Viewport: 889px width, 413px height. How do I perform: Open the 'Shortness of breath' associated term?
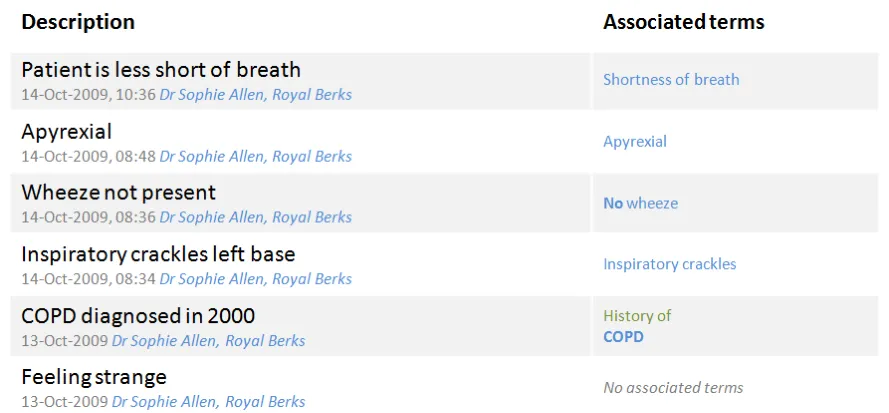click(671, 80)
